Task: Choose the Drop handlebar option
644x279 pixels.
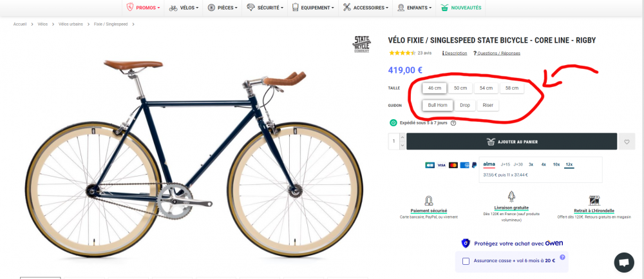Action: (465, 105)
